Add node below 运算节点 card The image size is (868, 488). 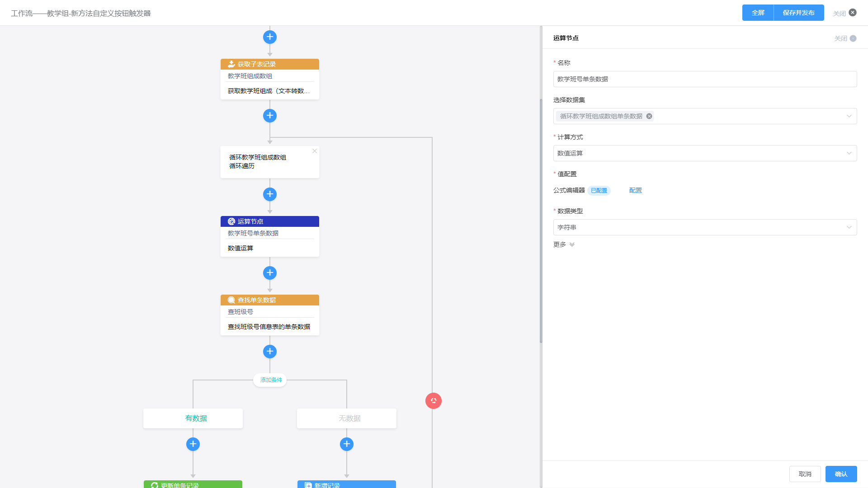[x=270, y=273]
